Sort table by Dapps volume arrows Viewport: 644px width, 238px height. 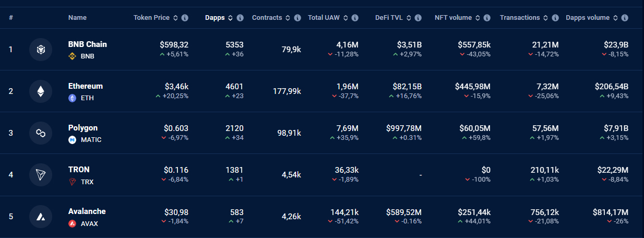click(x=615, y=18)
